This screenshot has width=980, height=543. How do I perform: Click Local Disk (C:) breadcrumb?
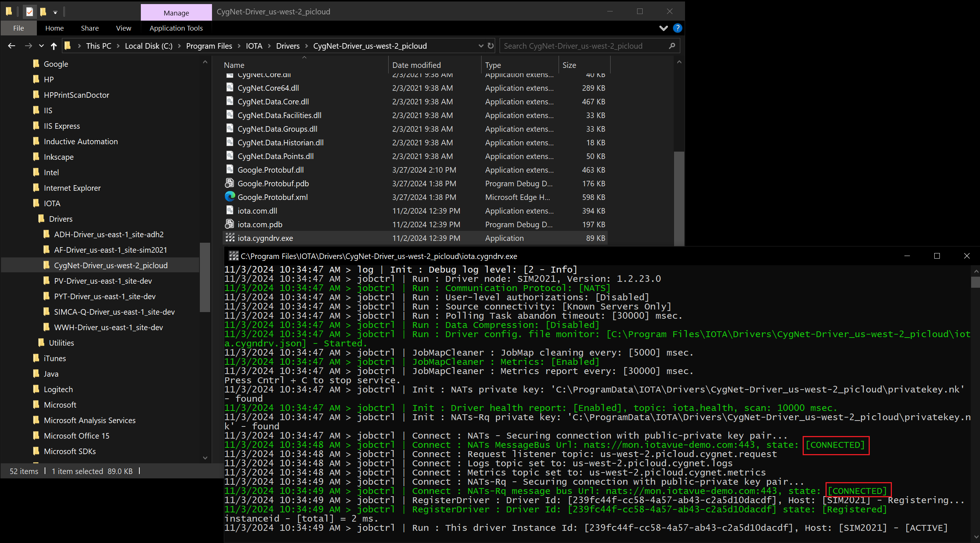(148, 46)
